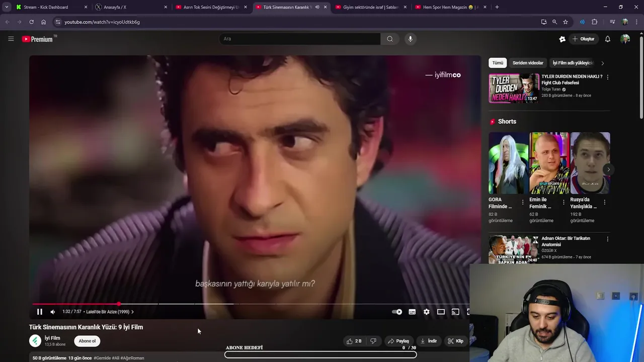Switch to the Asrın Tok Sesini tab
644x362 pixels.
pos(212,7)
